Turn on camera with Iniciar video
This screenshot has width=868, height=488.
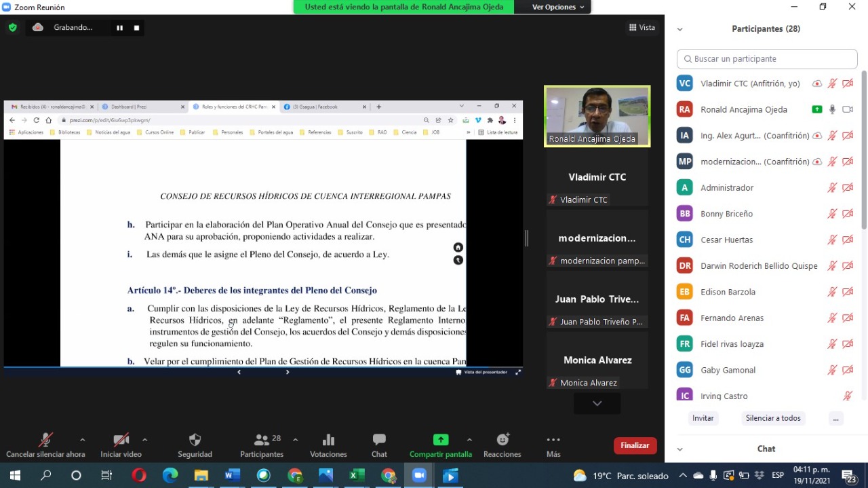[121, 445]
